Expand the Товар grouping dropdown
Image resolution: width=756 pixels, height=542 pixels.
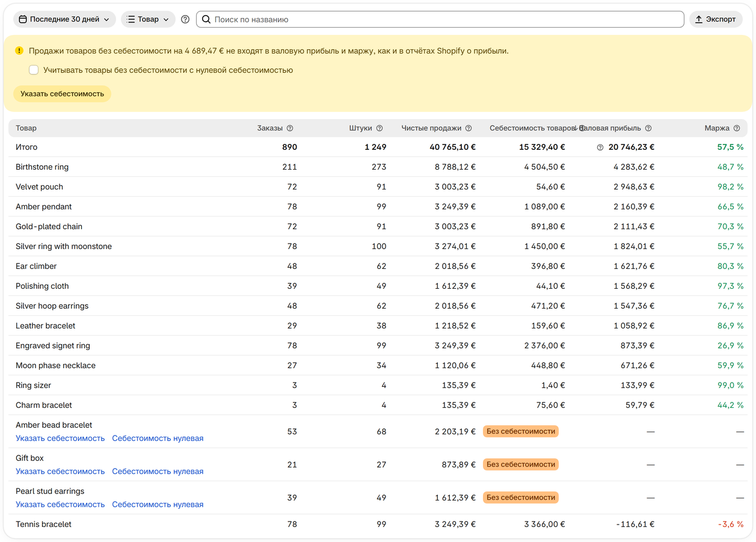click(x=148, y=19)
